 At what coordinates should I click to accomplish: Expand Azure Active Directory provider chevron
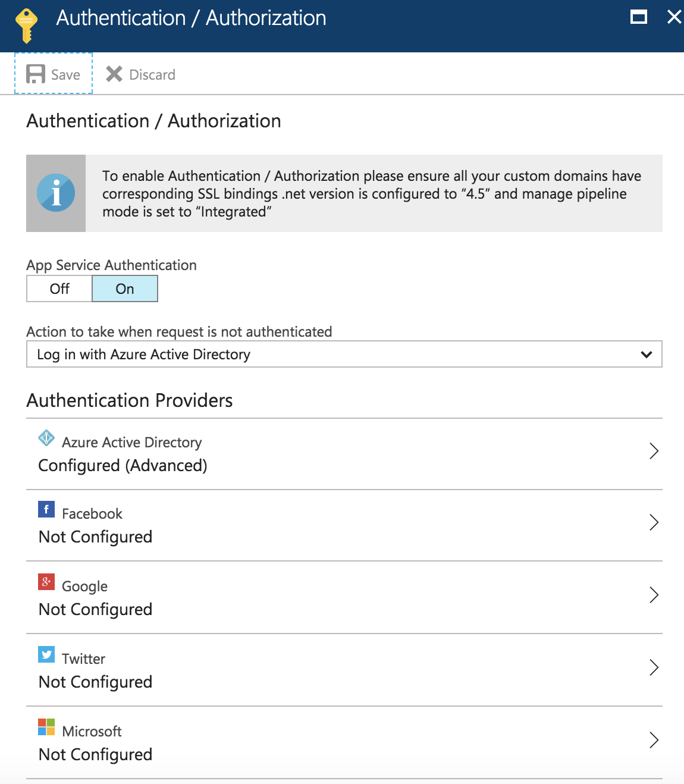click(x=654, y=451)
